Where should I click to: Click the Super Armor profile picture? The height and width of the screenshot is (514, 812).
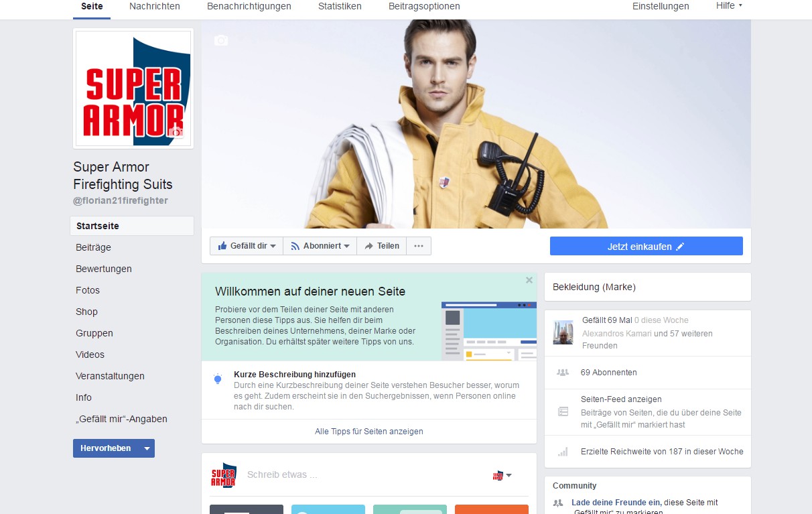pos(133,88)
